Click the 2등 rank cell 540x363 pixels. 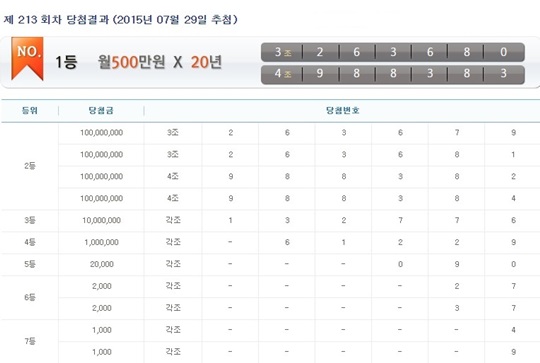pos(30,166)
